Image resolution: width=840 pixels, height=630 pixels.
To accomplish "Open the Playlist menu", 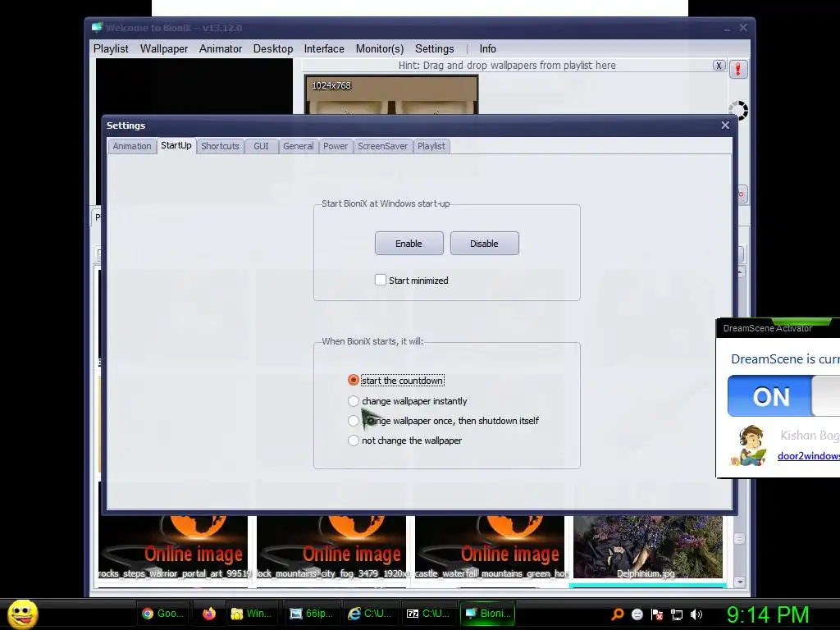I will [x=111, y=48].
